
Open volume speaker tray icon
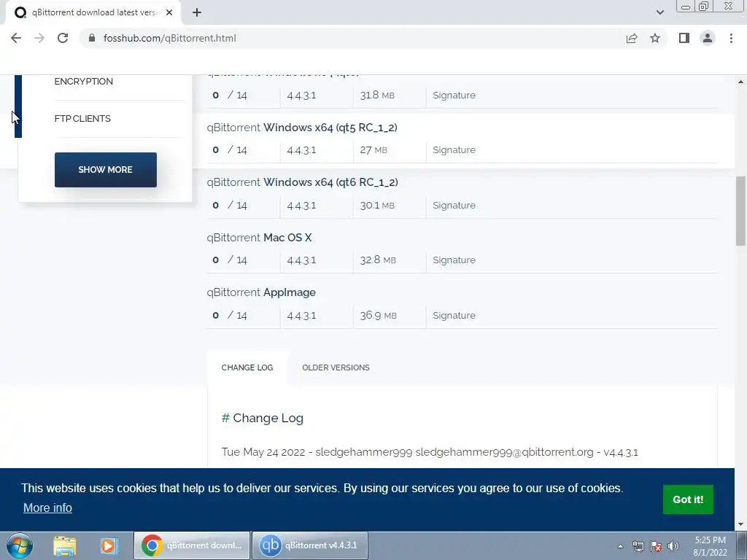coord(673,546)
